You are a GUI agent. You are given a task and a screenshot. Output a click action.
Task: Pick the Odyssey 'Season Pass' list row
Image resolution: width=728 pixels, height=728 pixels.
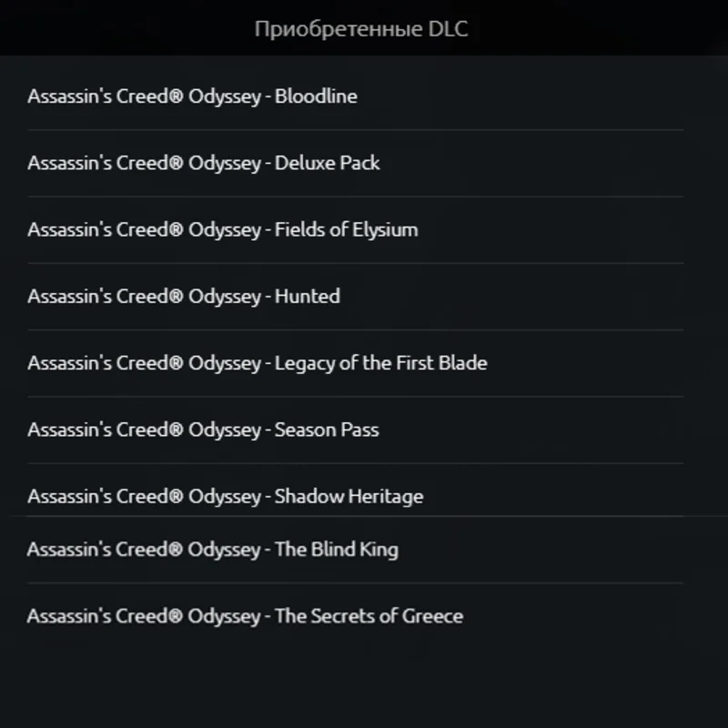(203, 429)
